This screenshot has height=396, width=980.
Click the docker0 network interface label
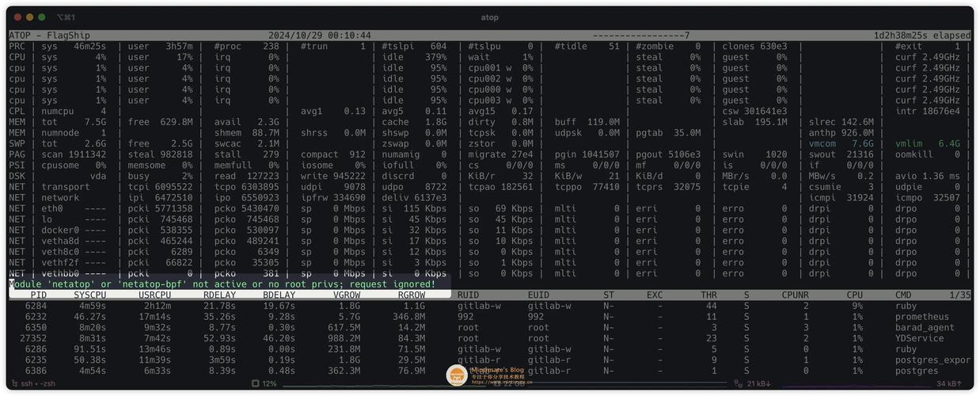tap(60, 230)
